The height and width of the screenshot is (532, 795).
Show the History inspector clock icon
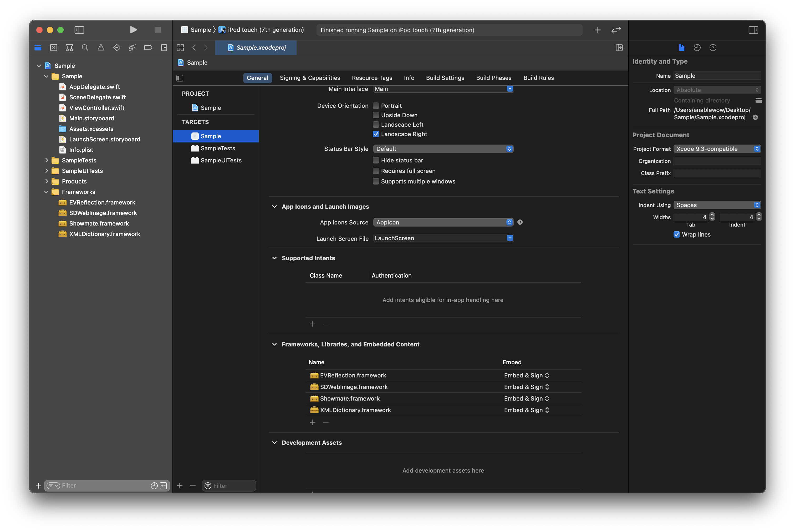click(697, 48)
